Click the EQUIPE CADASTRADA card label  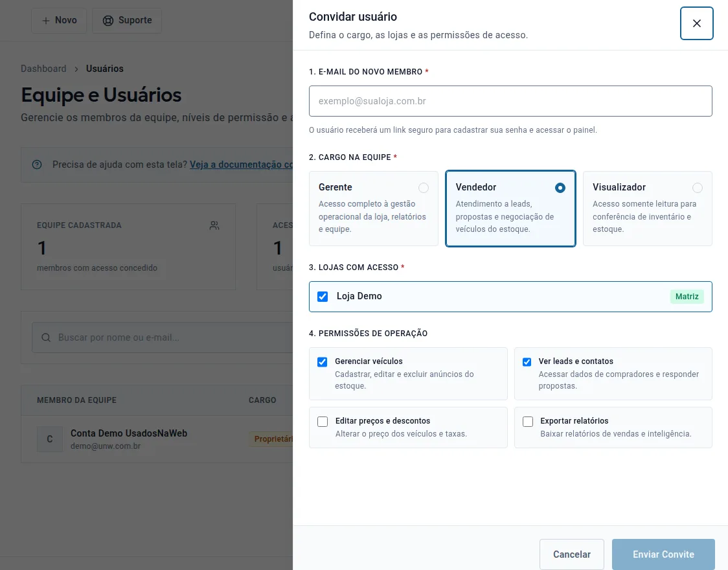click(79, 225)
